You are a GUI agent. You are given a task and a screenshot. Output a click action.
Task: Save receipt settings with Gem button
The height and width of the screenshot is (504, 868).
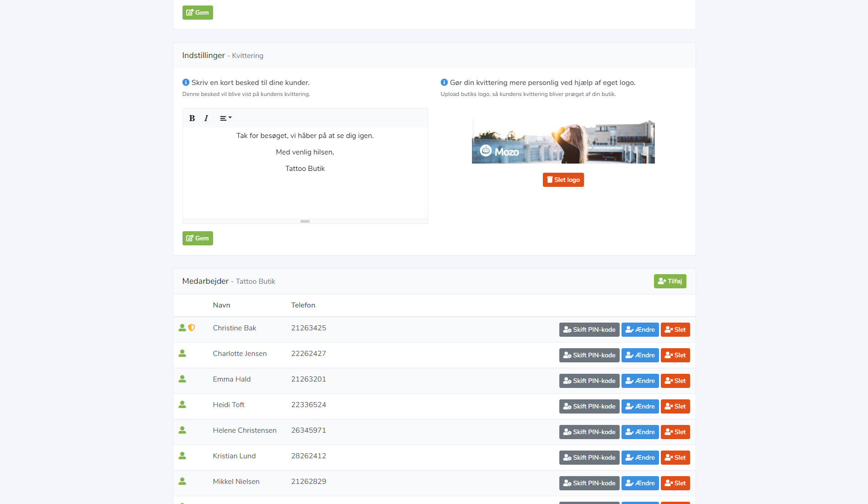(x=198, y=239)
